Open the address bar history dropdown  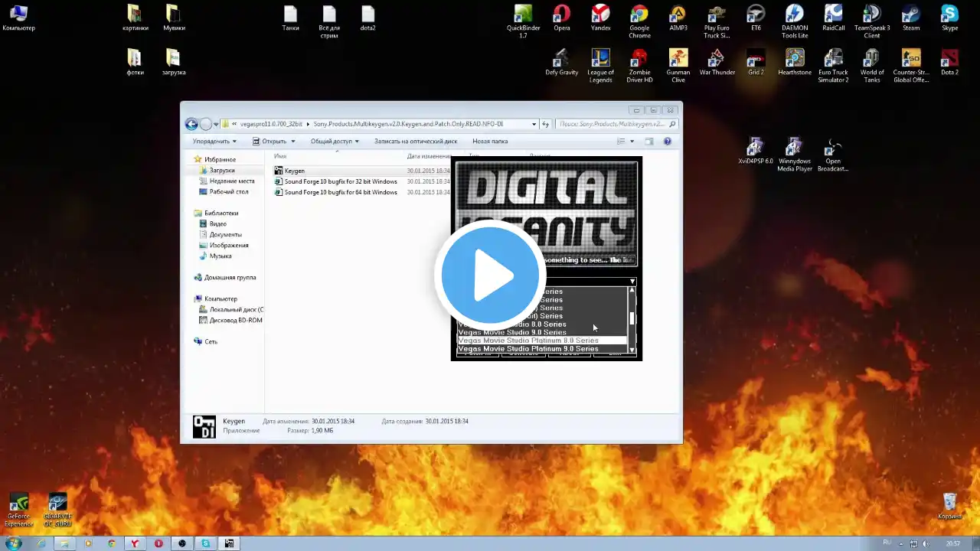click(x=534, y=124)
